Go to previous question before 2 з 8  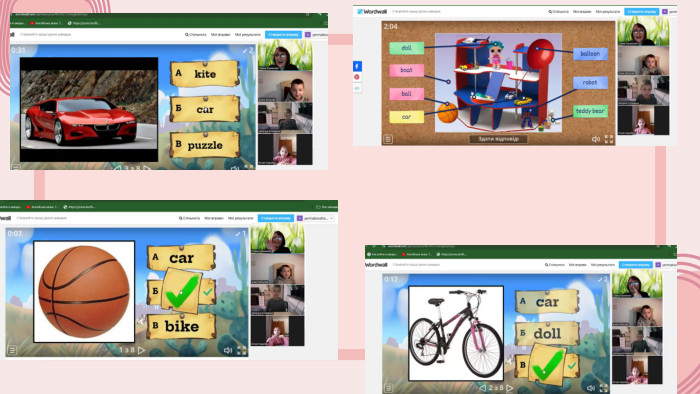(x=482, y=388)
